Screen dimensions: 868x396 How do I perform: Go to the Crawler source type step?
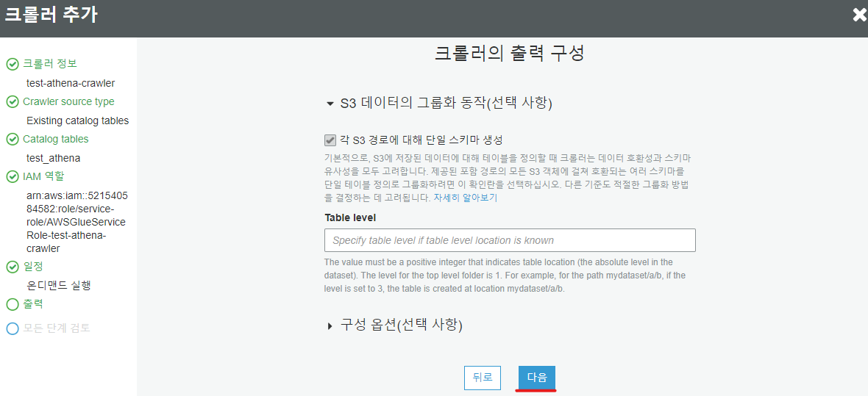pyautogui.click(x=68, y=102)
